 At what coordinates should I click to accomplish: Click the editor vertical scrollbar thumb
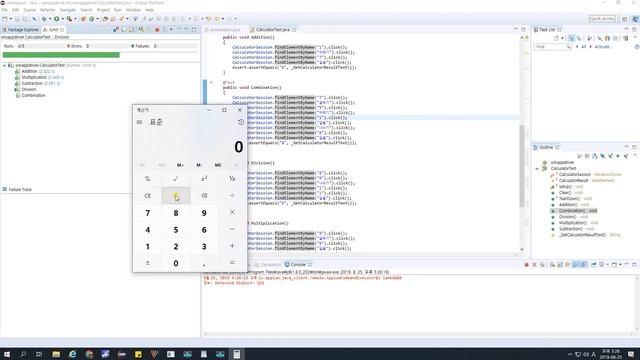click(x=522, y=166)
